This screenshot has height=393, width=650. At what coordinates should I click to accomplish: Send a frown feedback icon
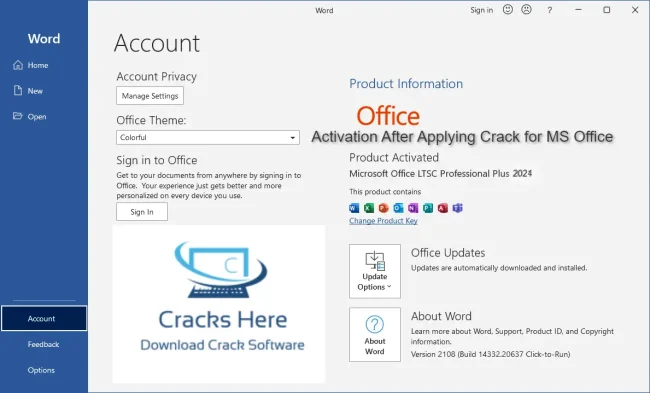point(526,10)
